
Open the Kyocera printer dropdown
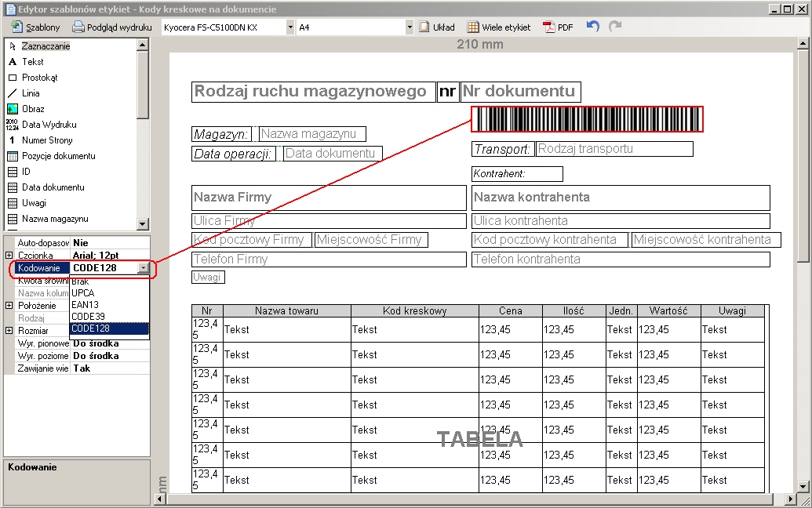[290, 27]
